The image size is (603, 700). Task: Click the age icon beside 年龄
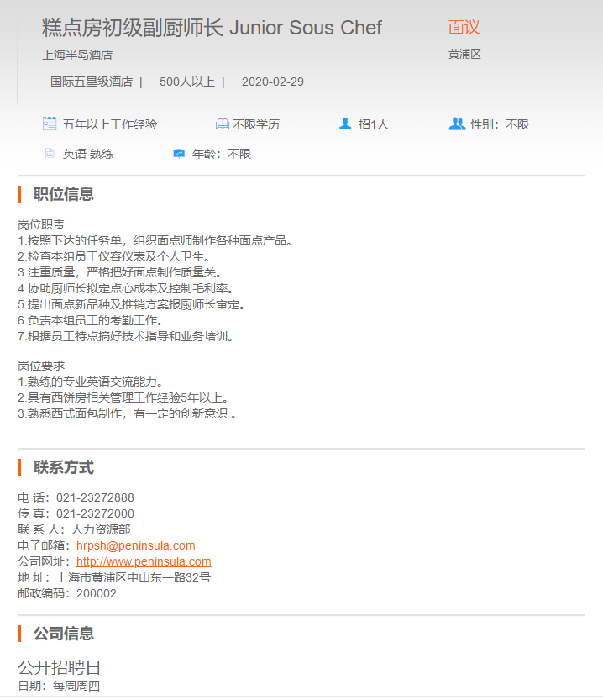click(x=179, y=154)
